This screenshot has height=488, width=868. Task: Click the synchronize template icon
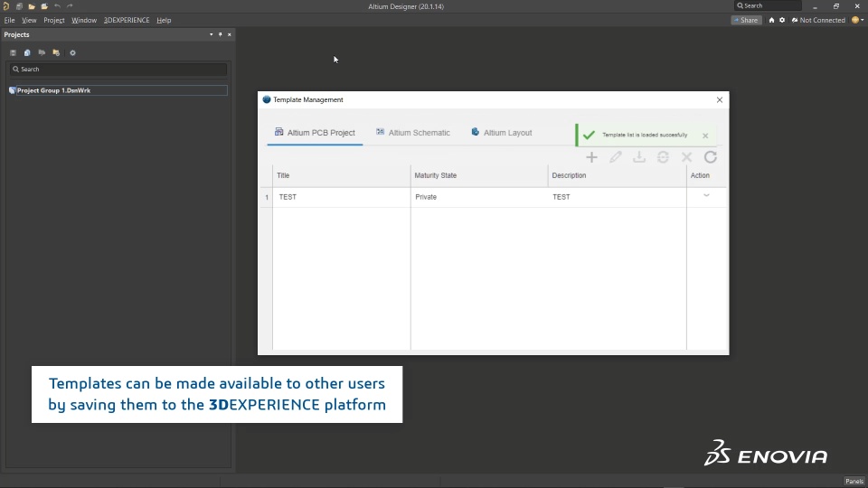[x=663, y=157]
